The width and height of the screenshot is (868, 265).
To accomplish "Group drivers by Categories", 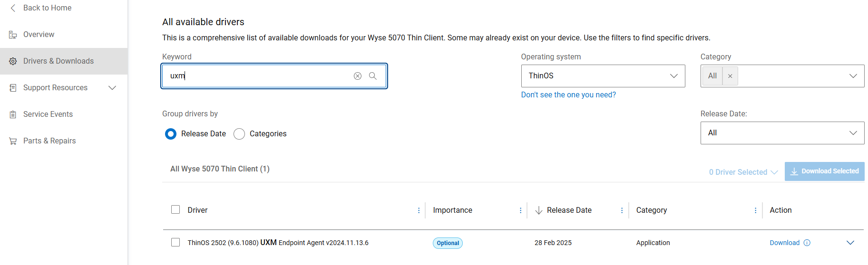I will (239, 134).
